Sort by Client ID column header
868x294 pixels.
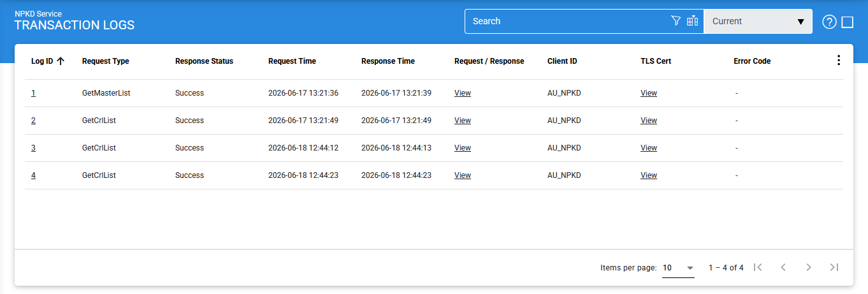tap(562, 61)
